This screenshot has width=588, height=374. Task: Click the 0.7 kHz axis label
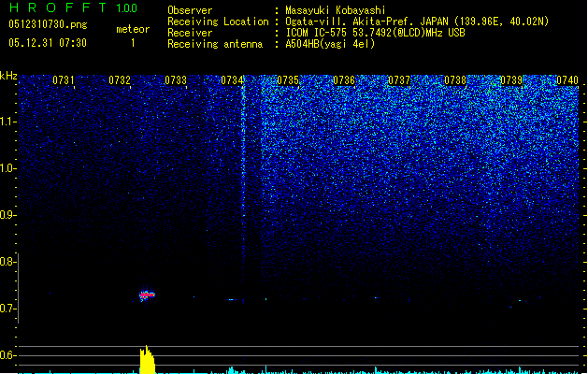7,309
